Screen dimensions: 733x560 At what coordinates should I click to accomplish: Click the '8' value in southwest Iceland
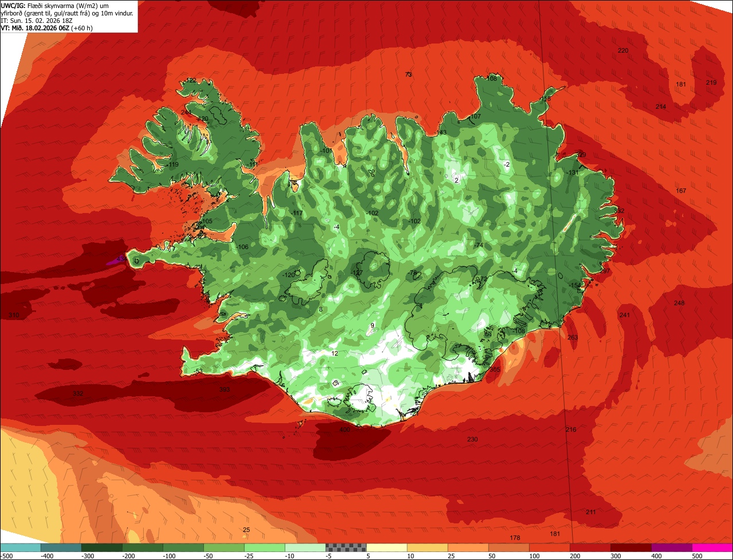pos(321,309)
